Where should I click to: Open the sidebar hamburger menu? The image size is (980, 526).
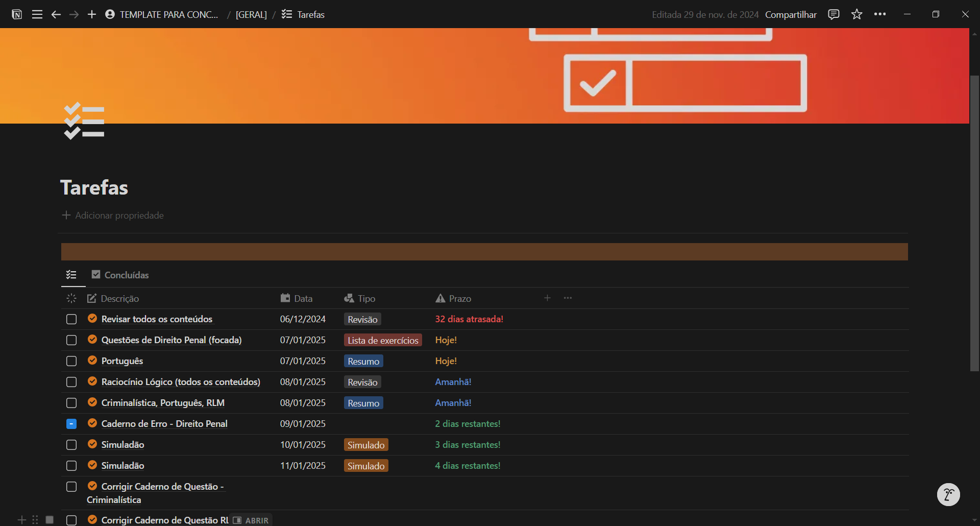tap(37, 14)
